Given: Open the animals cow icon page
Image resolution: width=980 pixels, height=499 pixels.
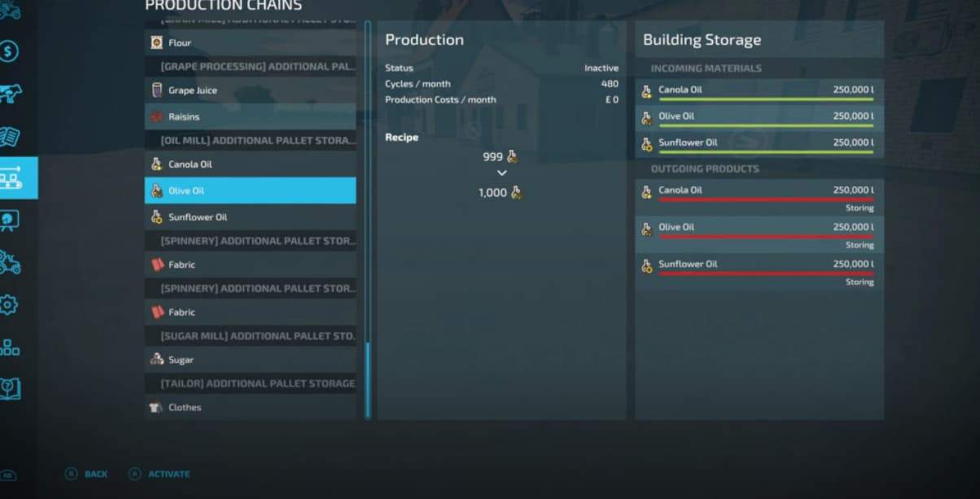Looking at the screenshot, I should (10, 93).
